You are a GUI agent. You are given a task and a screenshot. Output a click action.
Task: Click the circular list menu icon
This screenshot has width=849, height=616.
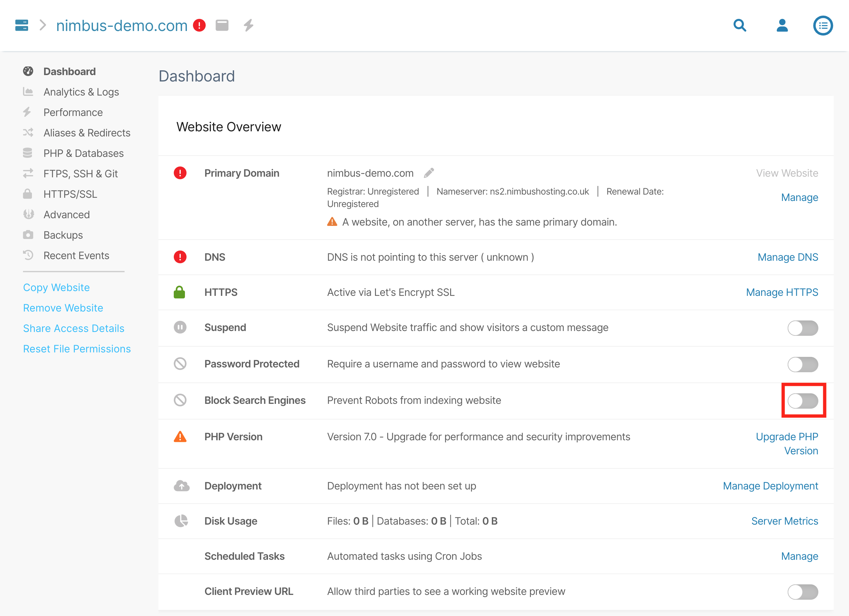click(x=823, y=26)
